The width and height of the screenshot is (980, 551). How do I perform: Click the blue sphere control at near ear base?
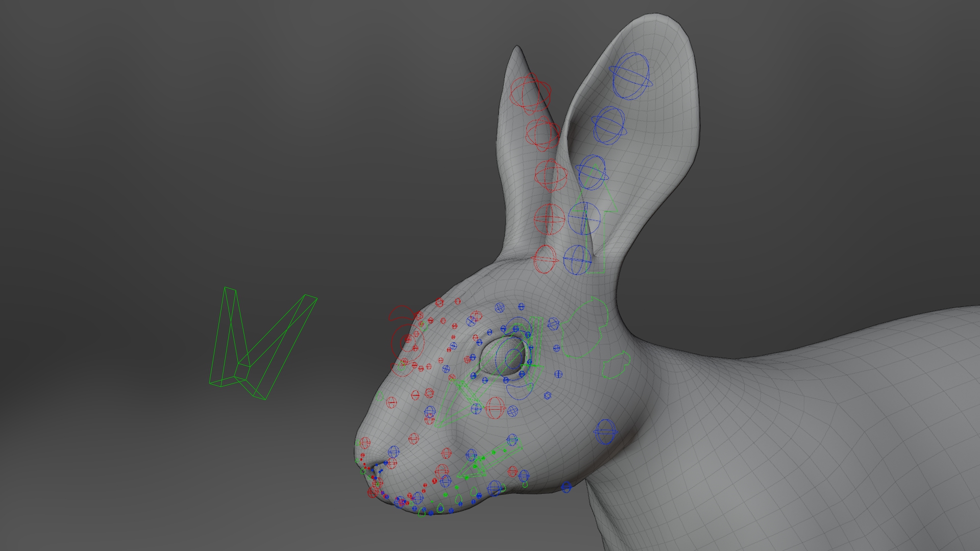click(577, 260)
